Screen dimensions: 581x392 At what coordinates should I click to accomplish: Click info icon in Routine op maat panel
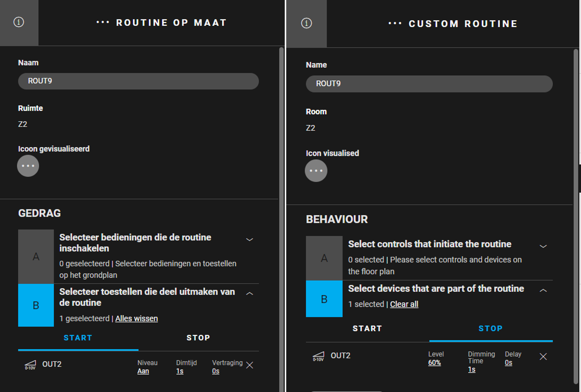pos(19,22)
